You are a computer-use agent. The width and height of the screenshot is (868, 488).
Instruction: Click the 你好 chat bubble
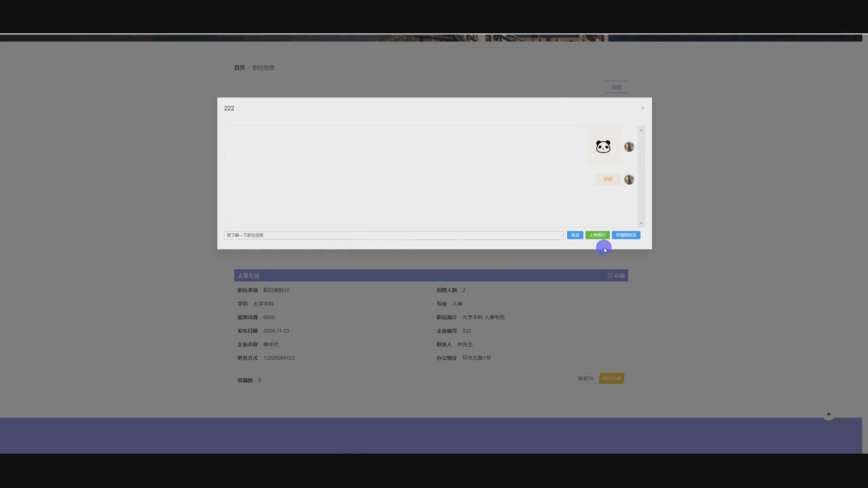click(x=608, y=179)
